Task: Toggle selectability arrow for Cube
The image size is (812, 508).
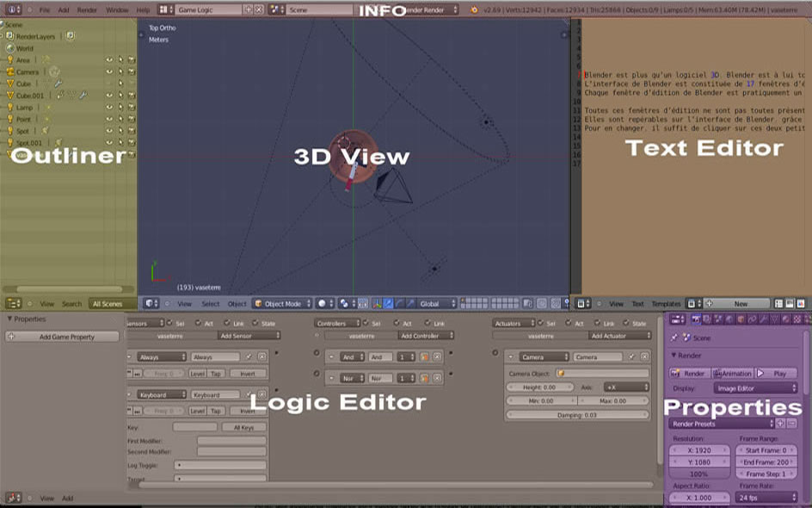Action: pos(120,84)
